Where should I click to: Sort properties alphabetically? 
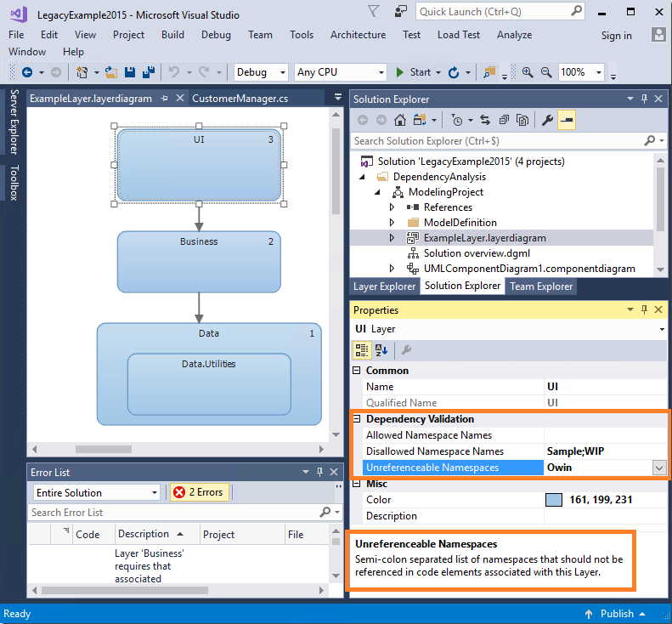(x=381, y=349)
